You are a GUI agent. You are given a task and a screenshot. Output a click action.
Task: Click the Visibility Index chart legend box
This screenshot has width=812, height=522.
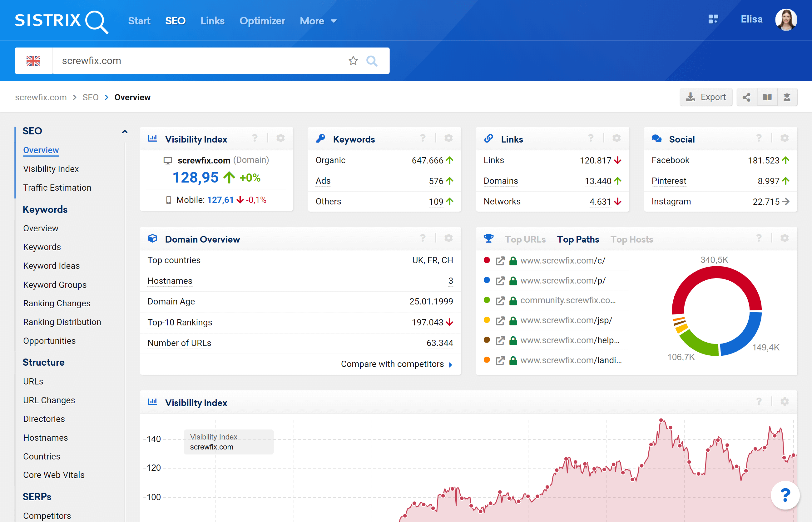[x=229, y=442]
